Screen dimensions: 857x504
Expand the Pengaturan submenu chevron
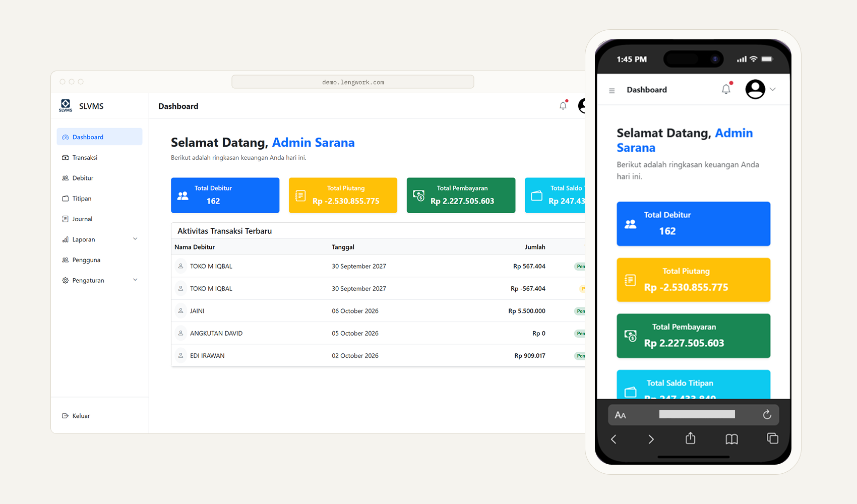coord(135,280)
